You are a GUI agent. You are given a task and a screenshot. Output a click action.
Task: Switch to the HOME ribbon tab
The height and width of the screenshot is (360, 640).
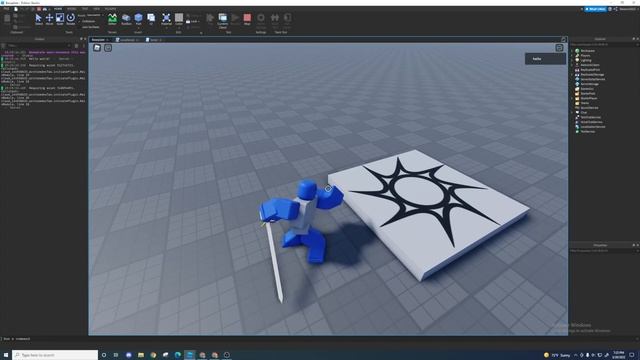(x=58, y=9)
